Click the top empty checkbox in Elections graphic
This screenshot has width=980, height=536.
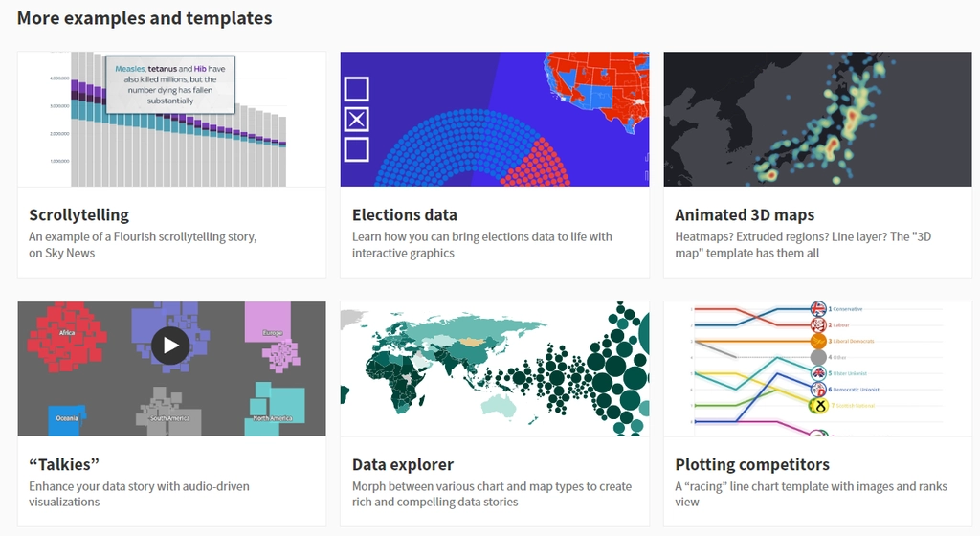[357, 89]
